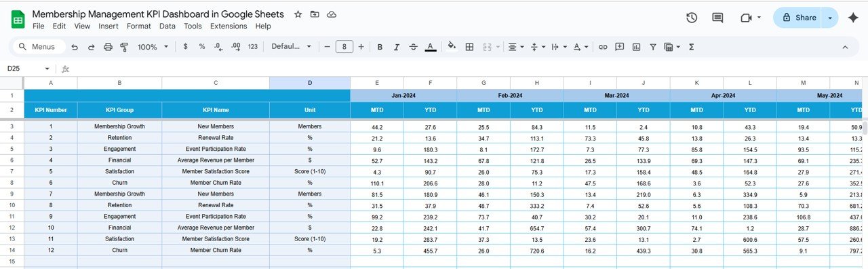Toggle bold formatting
The height and width of the screenshot is (269, 868).
380,47
